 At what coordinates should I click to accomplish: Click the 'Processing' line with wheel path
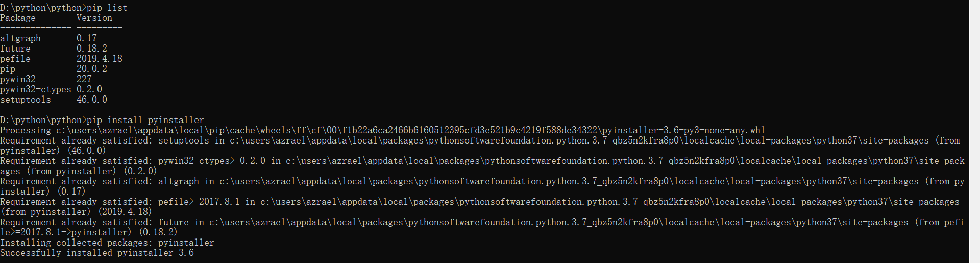pyautogui.click(x=26, y=130)
